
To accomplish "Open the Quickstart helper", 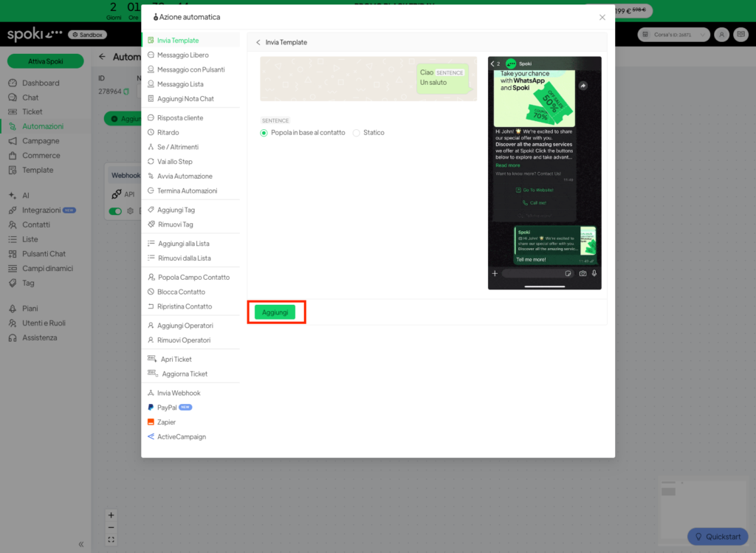I will coord(717,537).
